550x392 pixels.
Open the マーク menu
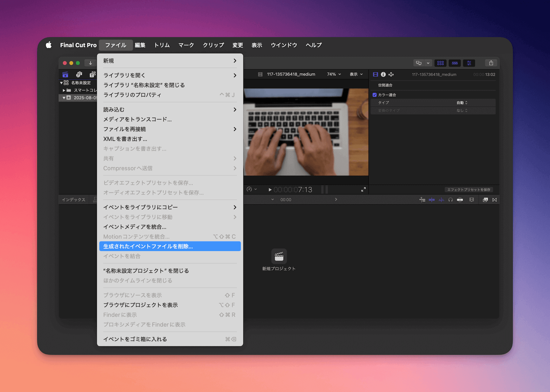(186, 45)
